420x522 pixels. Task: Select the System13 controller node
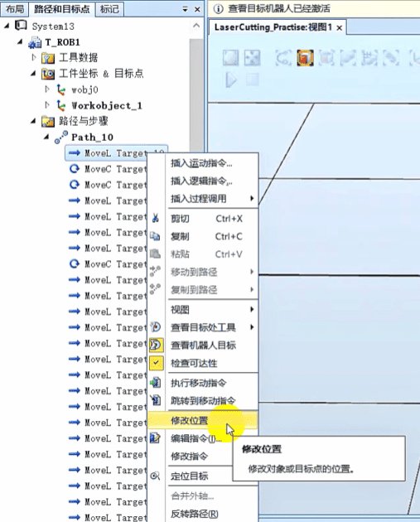53,27
